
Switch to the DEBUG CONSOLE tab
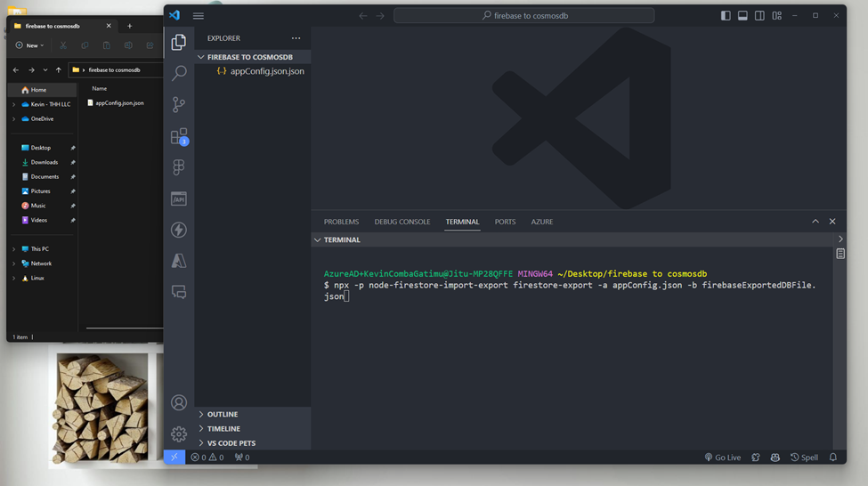[x=402, y=222]
